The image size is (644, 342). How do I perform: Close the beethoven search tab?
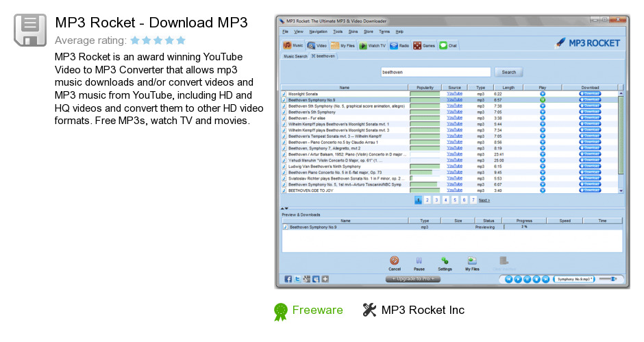tap(313, 56)
